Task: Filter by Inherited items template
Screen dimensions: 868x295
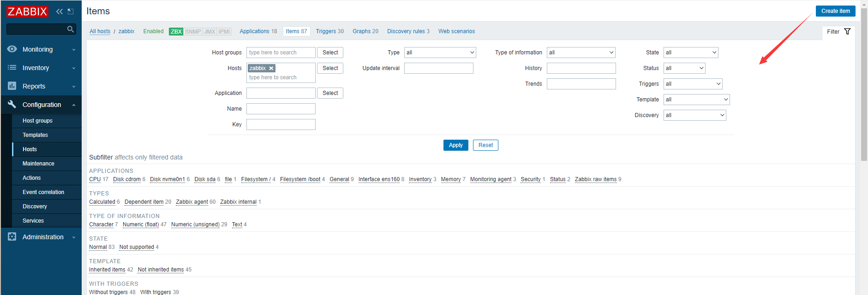Action: (107, 270)
